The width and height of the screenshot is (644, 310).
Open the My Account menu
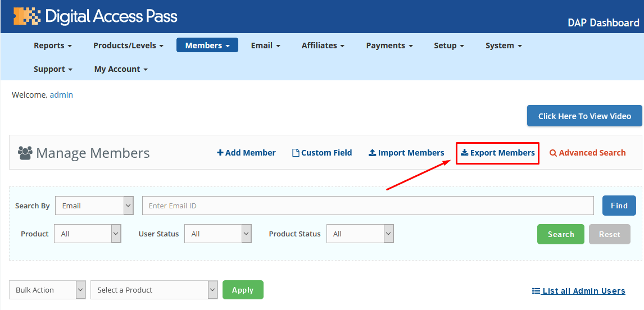click(x=121, y=70)
